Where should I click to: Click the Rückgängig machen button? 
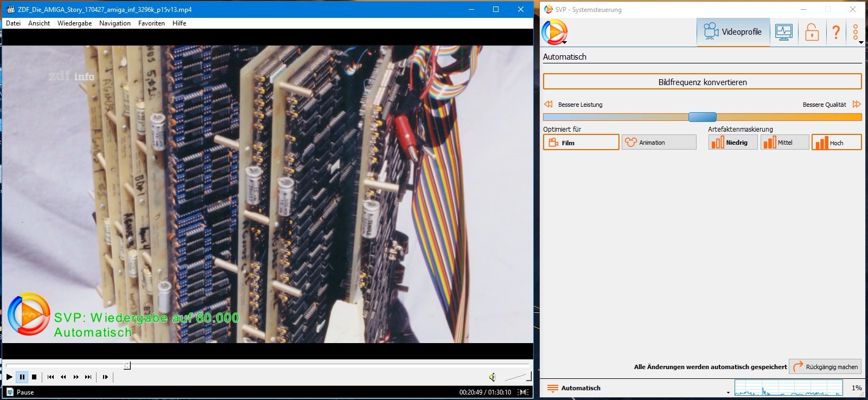coord(825,367)
